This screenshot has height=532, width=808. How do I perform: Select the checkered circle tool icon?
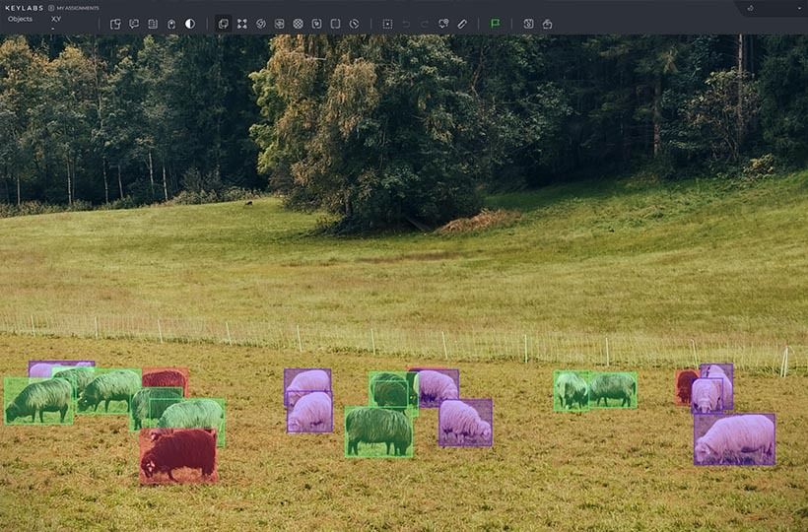(298, 24)
